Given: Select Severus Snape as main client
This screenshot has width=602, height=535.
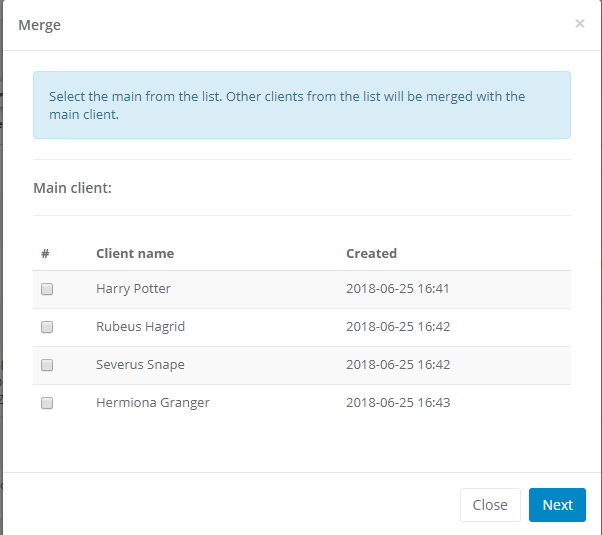Looking at the screenshot, I should point(47,365).
